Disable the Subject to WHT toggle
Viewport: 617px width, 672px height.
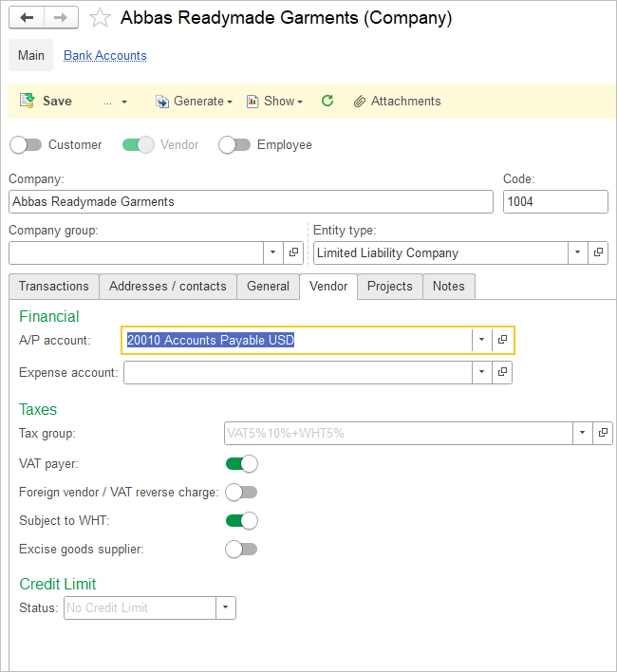coord(241,521)
